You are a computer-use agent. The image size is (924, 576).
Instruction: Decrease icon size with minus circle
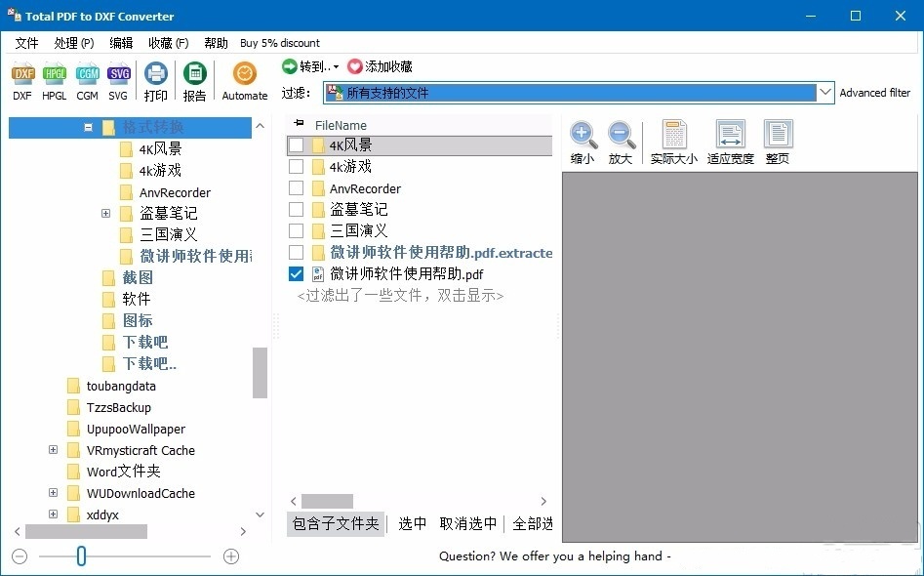[20, 555]
